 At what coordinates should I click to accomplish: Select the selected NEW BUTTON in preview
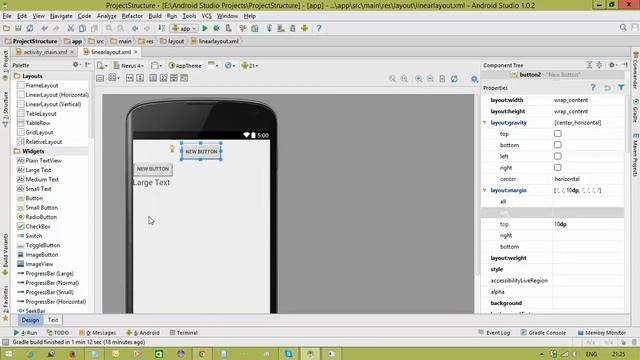201,151
